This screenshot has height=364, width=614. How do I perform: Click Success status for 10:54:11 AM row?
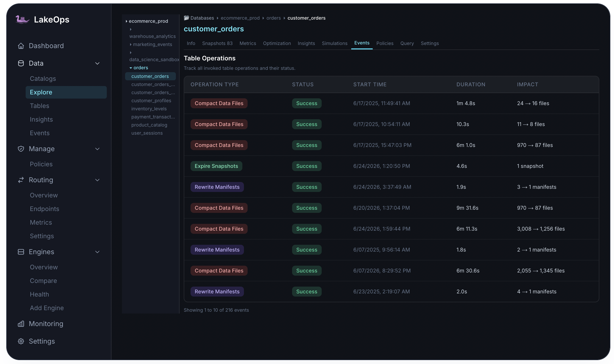coord(307,124)
